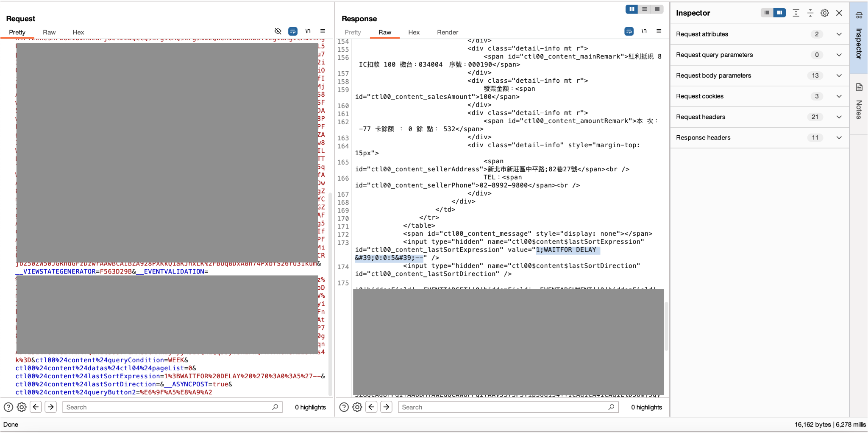868x433 pixels.
Task: Go to next match in Response search
Action: [x=387, y=407]
